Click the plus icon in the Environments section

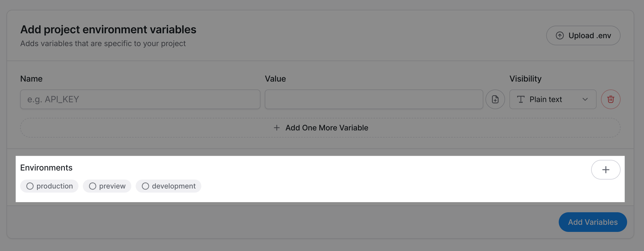[x=606, y=170]
